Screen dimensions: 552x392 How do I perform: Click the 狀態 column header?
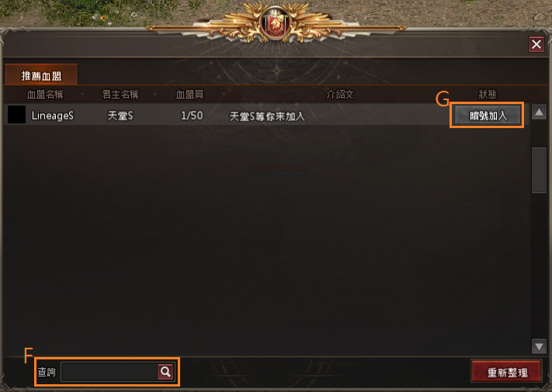click(488, 94)
